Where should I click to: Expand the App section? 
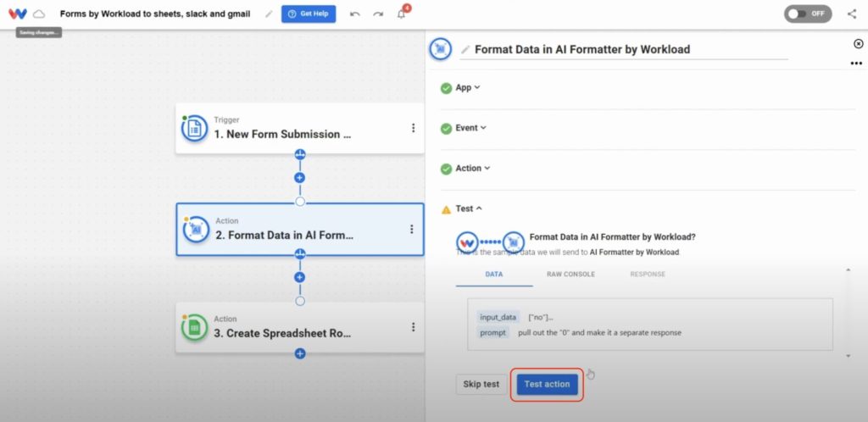click(468, 87)
